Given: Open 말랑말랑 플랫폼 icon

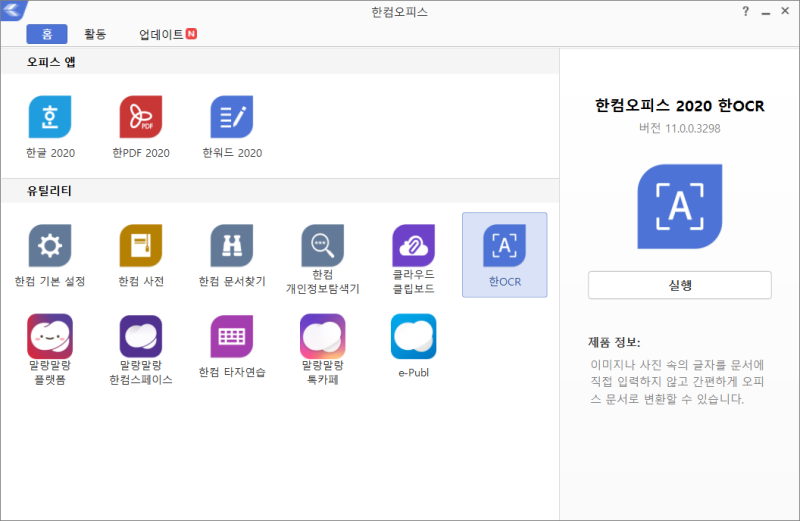Looking at the screenshot, I should coord(50,336).
